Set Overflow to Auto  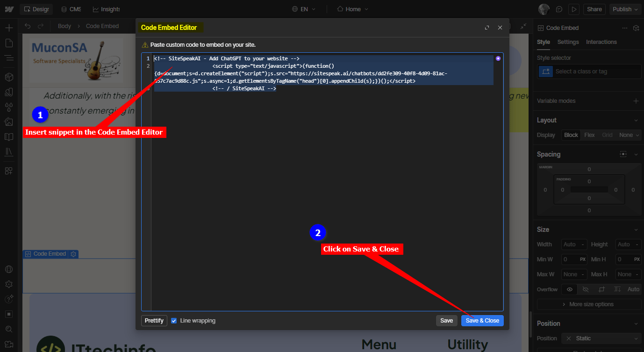point(633,289)
